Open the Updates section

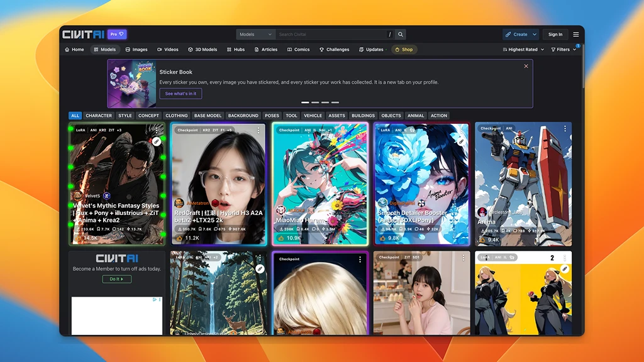coord(372,49)
